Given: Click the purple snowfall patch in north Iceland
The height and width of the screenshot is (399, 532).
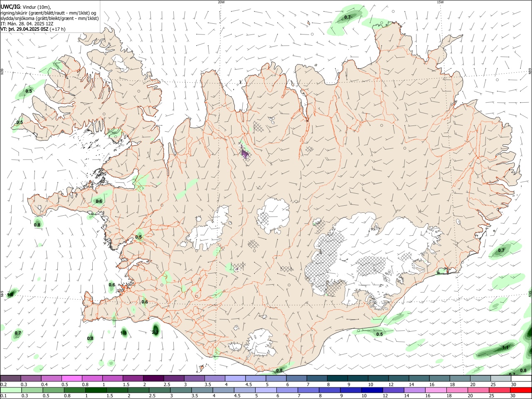Looking at the screenshot, I should coord(244,153).
